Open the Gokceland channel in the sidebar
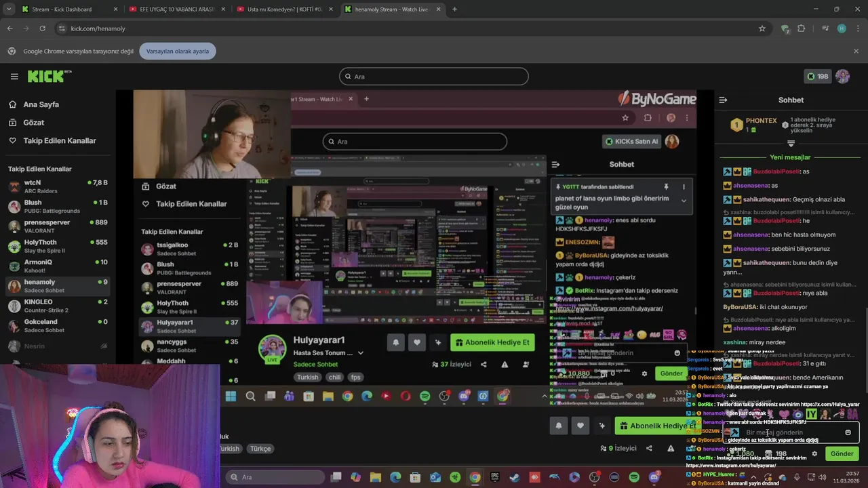868x488 pixels. click(58, 325)
